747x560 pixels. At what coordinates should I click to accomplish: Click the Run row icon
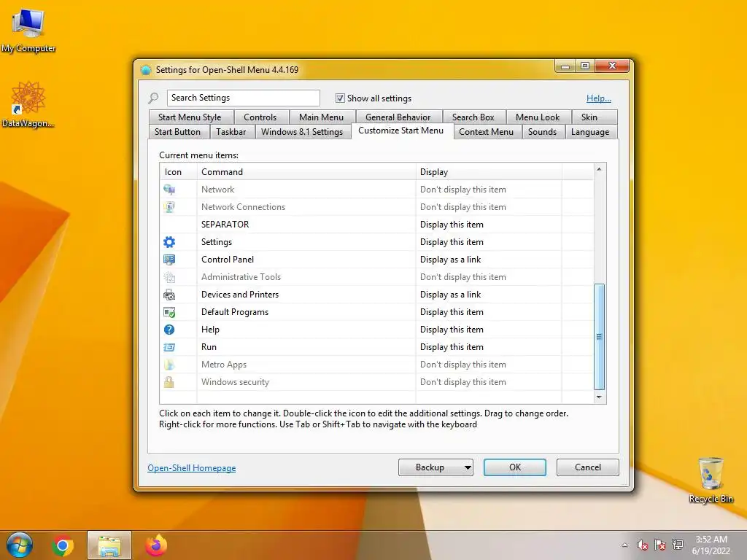pos(169,347)
